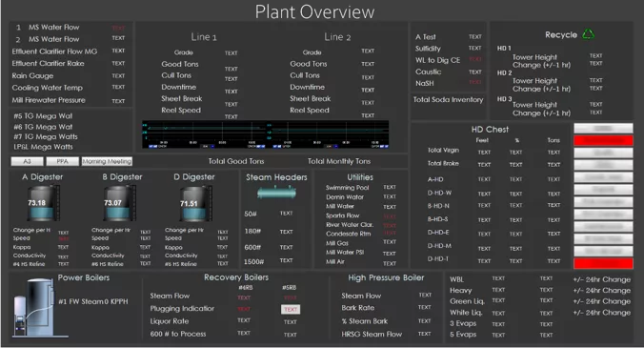Open the Morning Meeting button
The height and width of the screenshot is (348, 644).
pos(107,161)
